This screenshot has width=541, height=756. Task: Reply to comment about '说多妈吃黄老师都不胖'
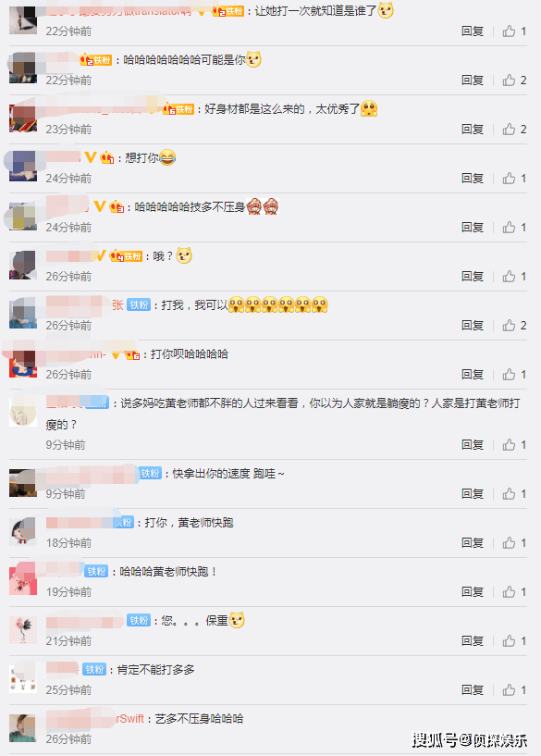473,444
